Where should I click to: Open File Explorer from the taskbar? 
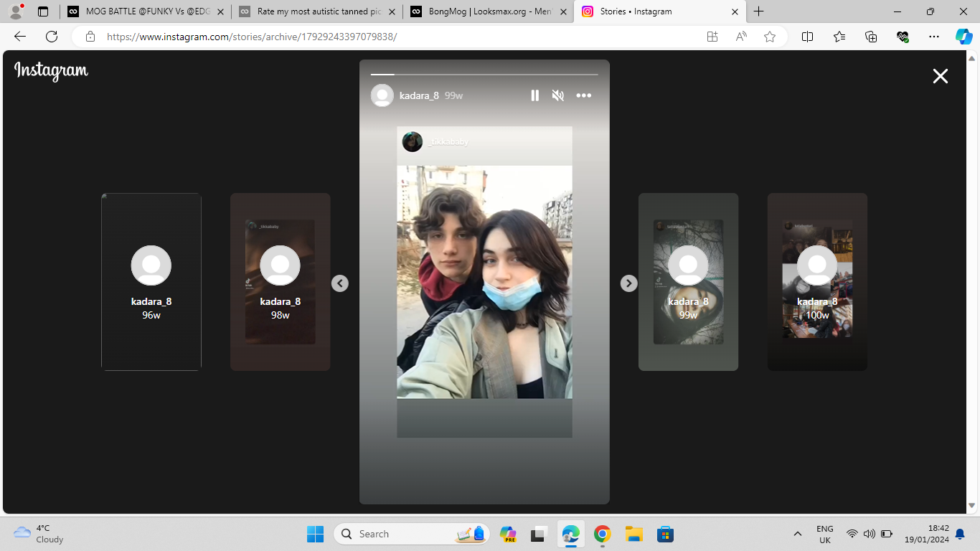[633, 534]
